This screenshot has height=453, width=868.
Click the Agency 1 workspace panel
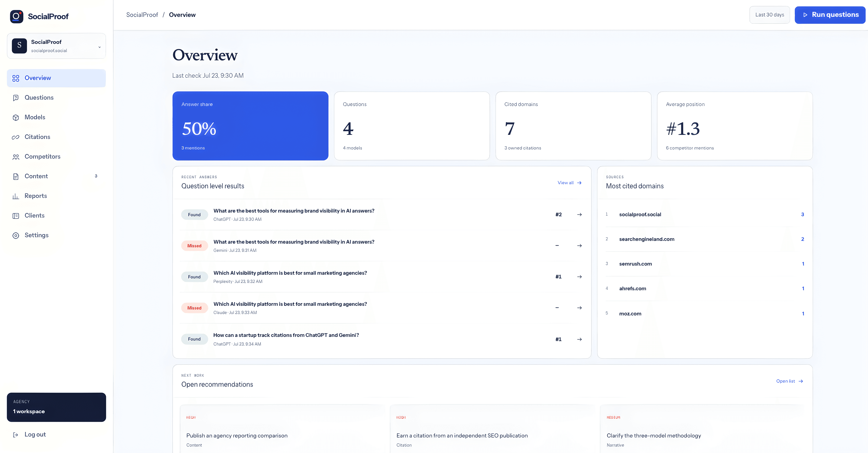(x=56, y=407)
